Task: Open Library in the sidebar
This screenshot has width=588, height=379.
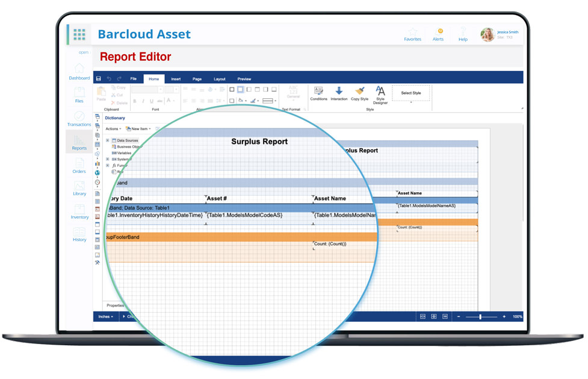Action: 79,188
